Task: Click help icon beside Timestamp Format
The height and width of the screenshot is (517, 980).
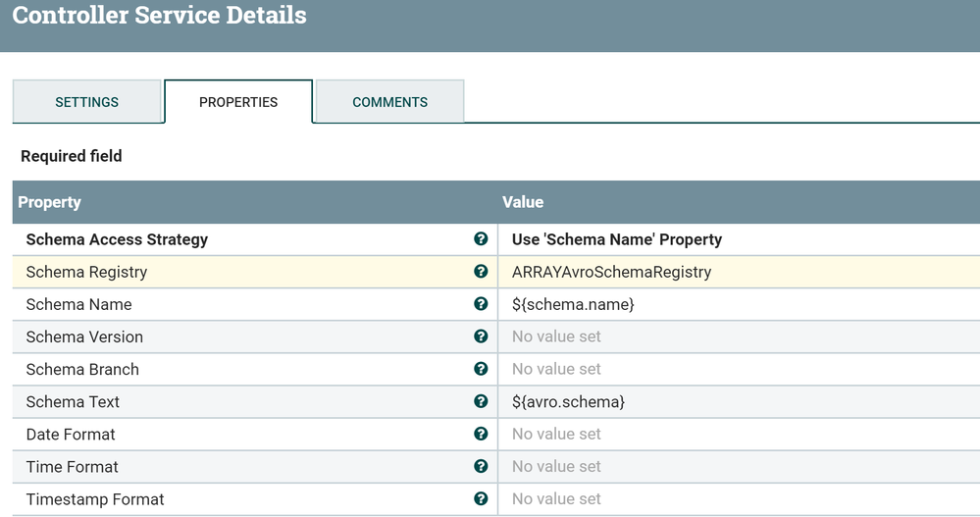Action: [x=481, y=498]
